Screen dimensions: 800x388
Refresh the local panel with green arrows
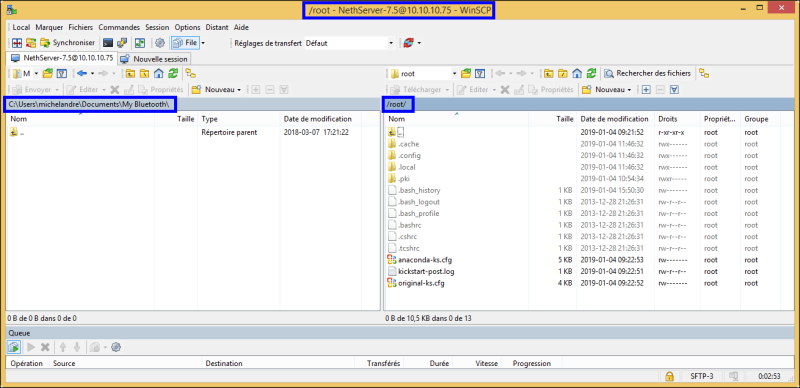pos(173,74)
